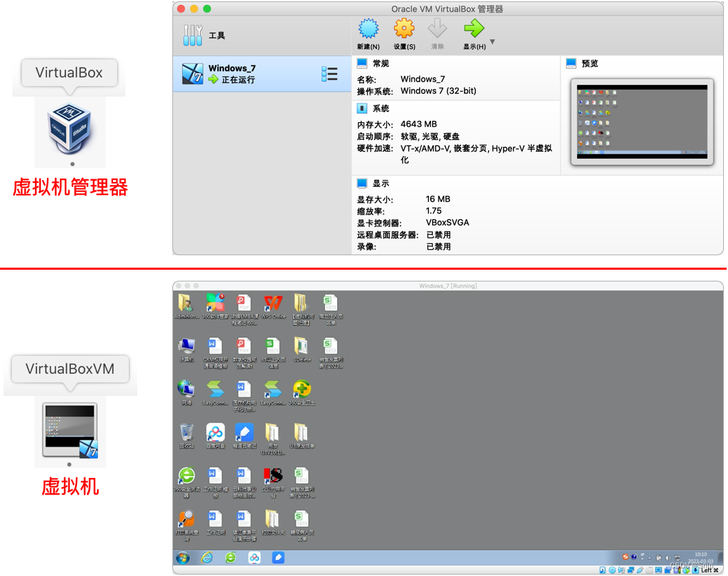Open 百度网盘 desktop shortcut

pyautogui.click(x=215, y=436)
